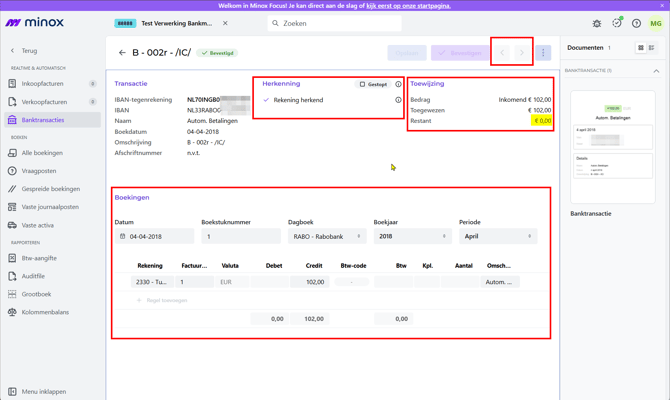Select Banktransacties in sidebar
The width and height of the screenshot is (670, 400).
pos(53,120)
